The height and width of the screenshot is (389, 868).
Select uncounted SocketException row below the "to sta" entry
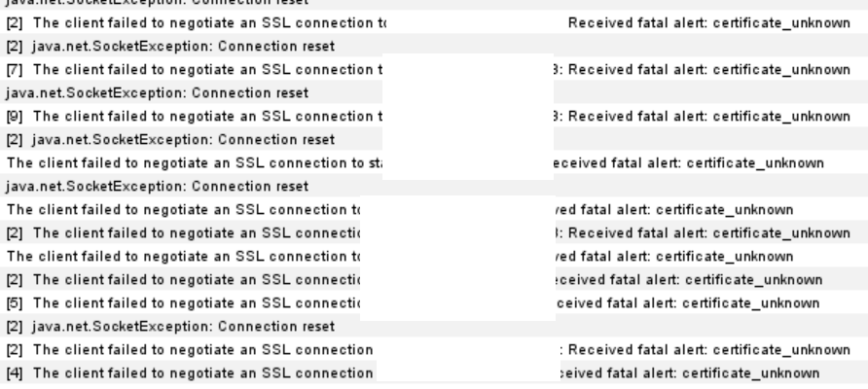(434, 187)
